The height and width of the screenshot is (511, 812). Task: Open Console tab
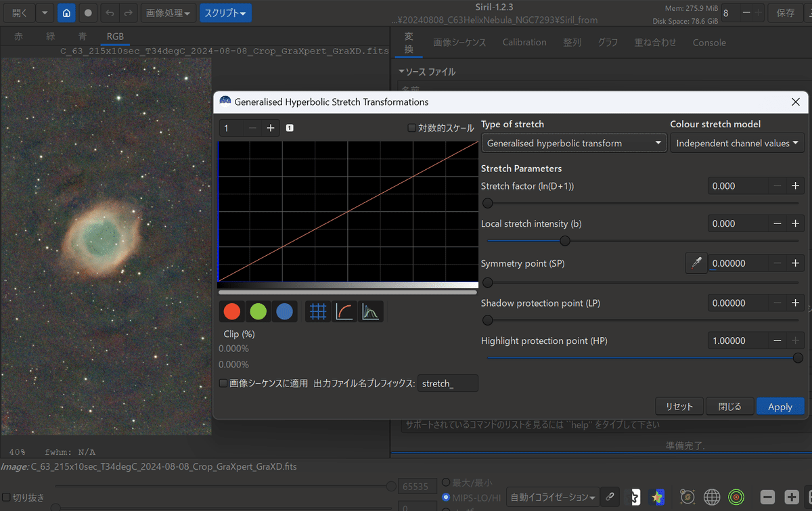pyautogui.click(x=709, y=42)
